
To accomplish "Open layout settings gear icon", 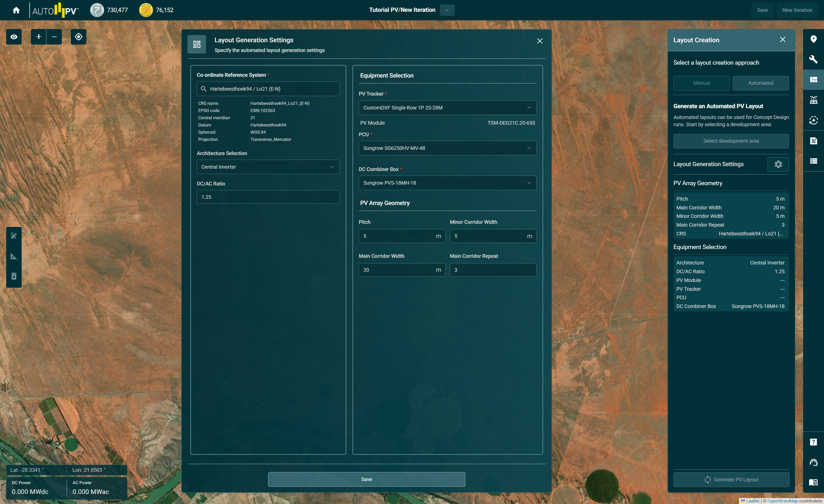I will click(778, 164).
